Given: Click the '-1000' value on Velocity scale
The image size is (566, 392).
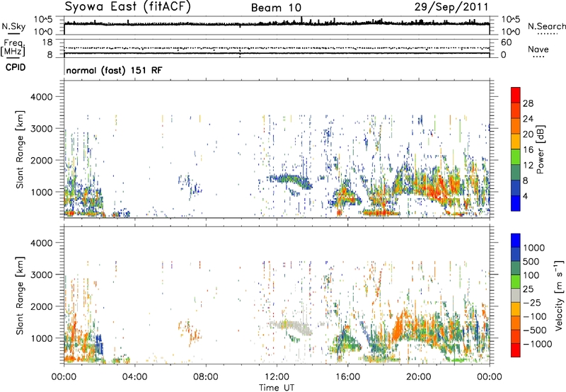Looking at the screenshot, I should coord(538,344).
